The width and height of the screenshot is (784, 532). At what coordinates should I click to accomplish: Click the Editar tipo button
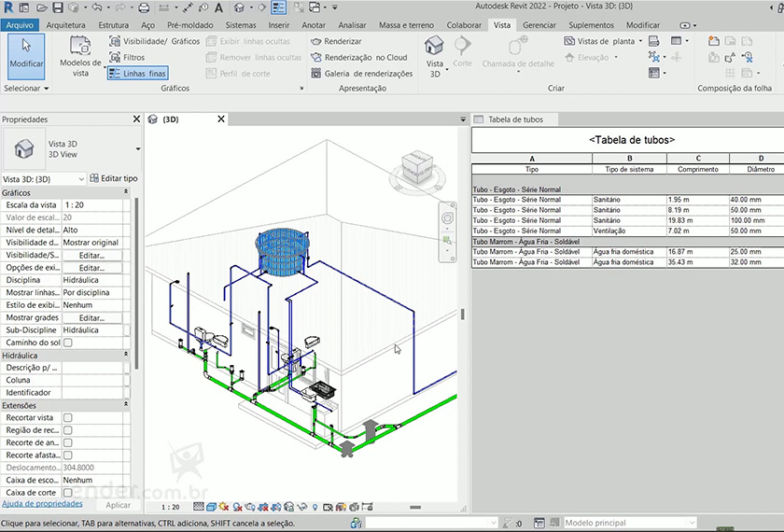(113, 178)
